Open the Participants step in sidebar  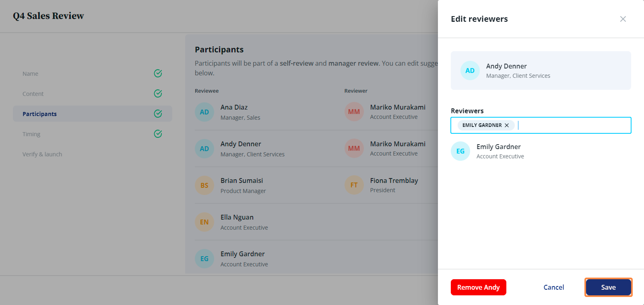pos(40,114)
